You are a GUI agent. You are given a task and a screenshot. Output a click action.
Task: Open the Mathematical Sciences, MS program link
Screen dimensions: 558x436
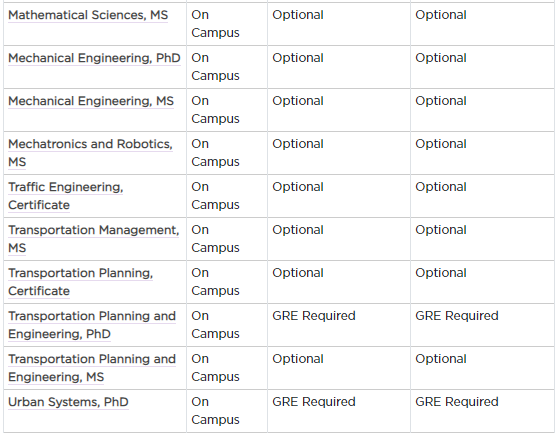[x=88, y=15]
